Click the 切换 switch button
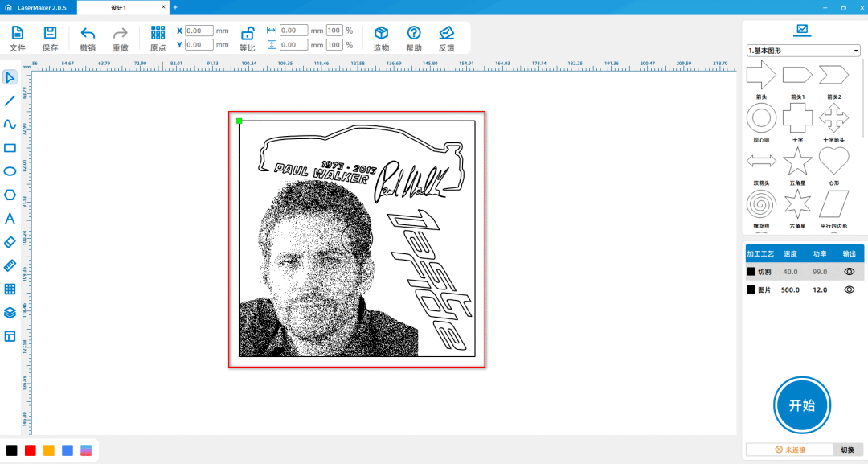The image size is (868, 464). [x=847, y=450]
